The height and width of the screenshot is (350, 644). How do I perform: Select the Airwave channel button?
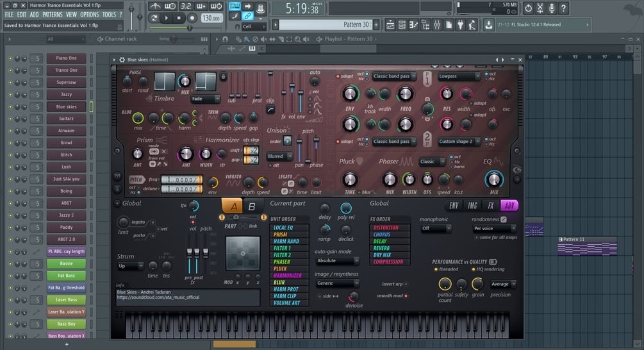[x=66, y=131]
